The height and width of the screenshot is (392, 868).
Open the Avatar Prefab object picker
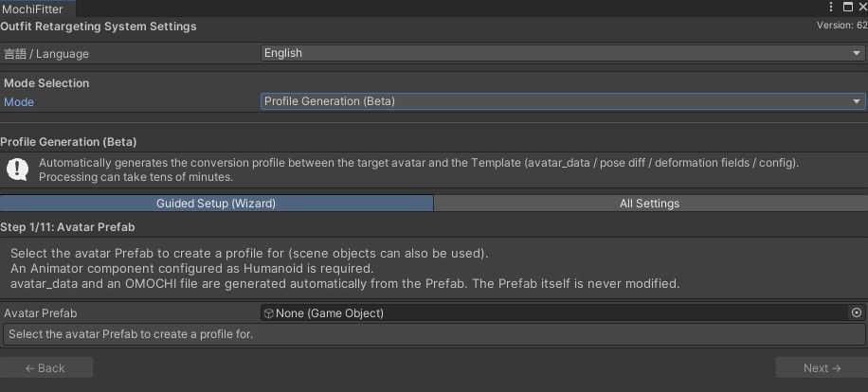tap(857, 312)
